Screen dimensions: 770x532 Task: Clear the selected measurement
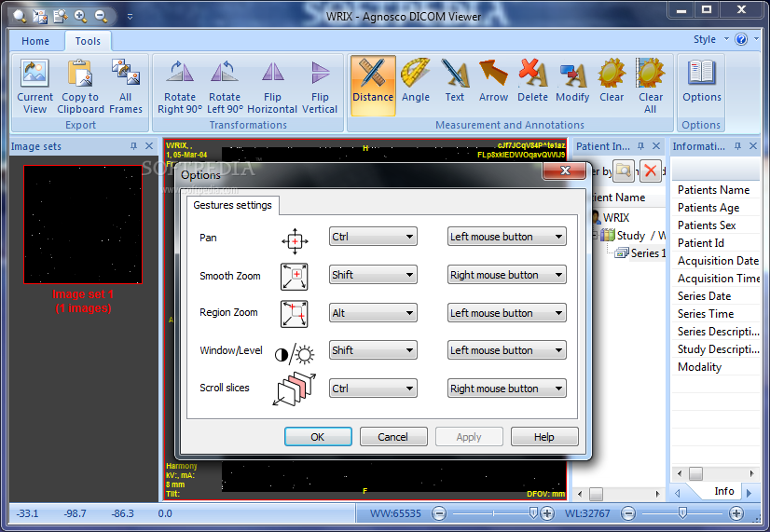tap(612, 81)
